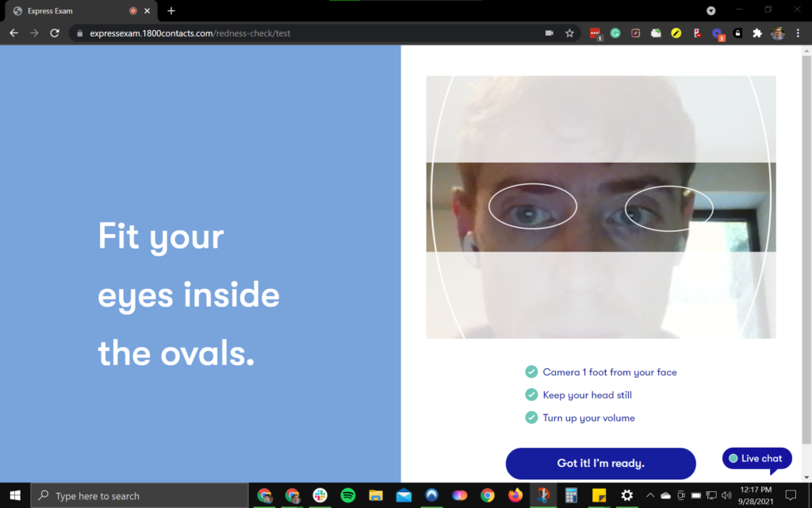Open camera permission icon in address bar
This screenshot has height=508, width=812.
coord(549,33)
